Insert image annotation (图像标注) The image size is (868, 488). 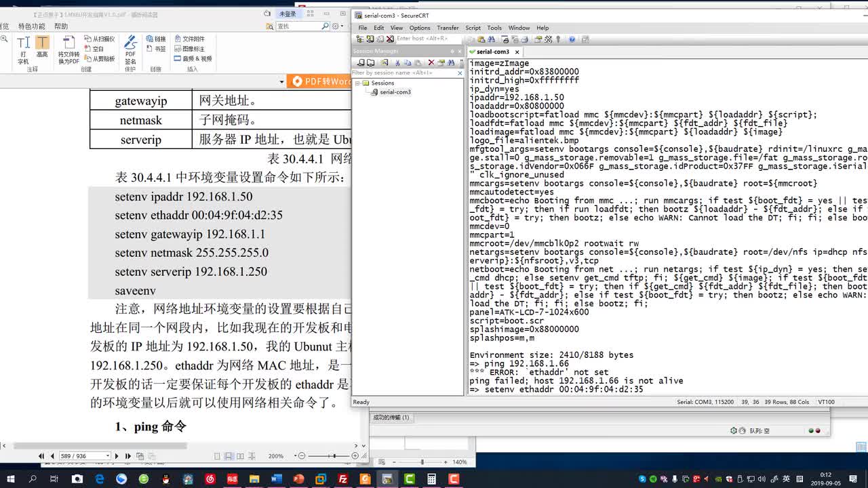[189, 49]
